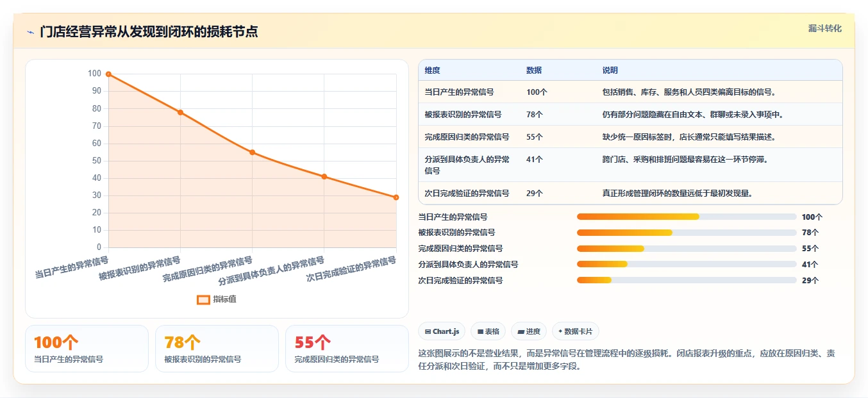
Task: Click the Chart.js chip
Action: [x=442, y=331]
